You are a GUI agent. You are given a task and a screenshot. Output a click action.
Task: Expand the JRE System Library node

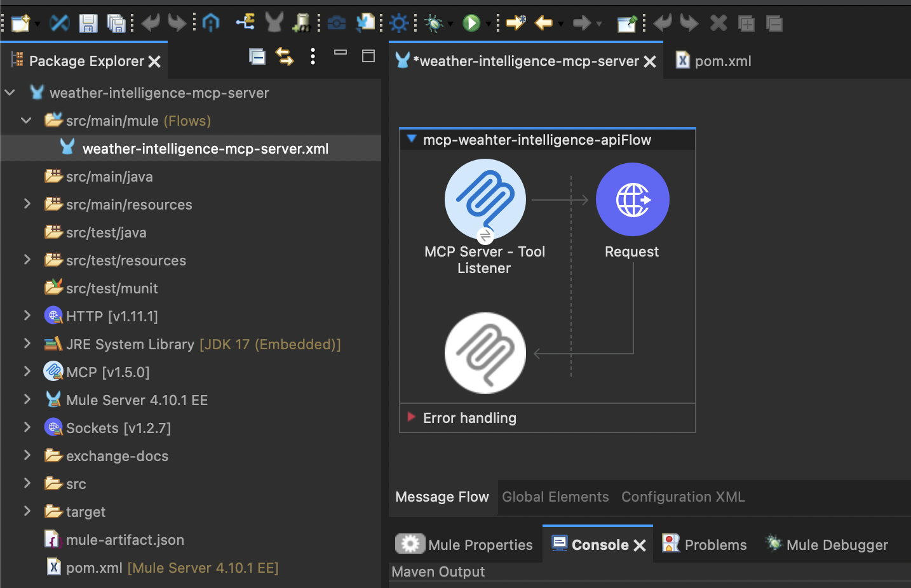point(27,344)
